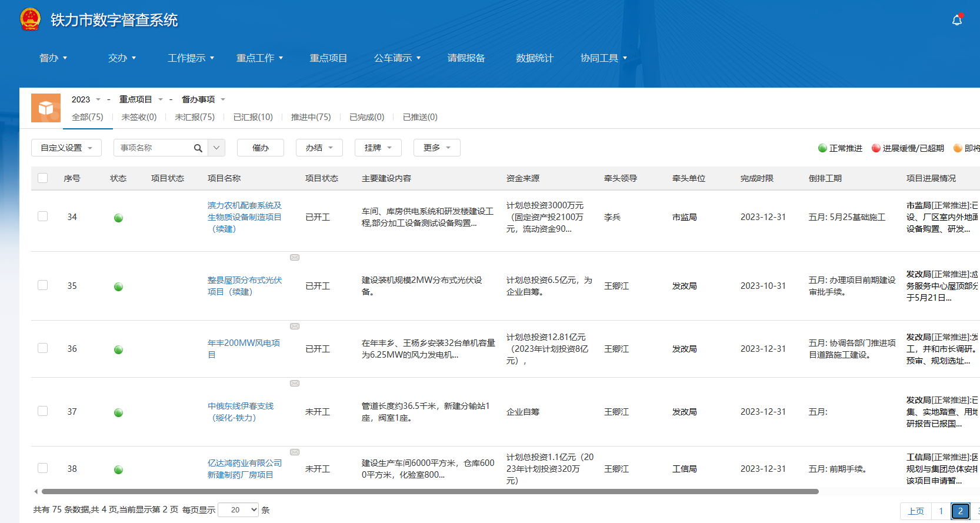The height and width of the screenshot is (523, 980).
Task: Open the envelope message icon under row 34
Action: tap(295, 257)
